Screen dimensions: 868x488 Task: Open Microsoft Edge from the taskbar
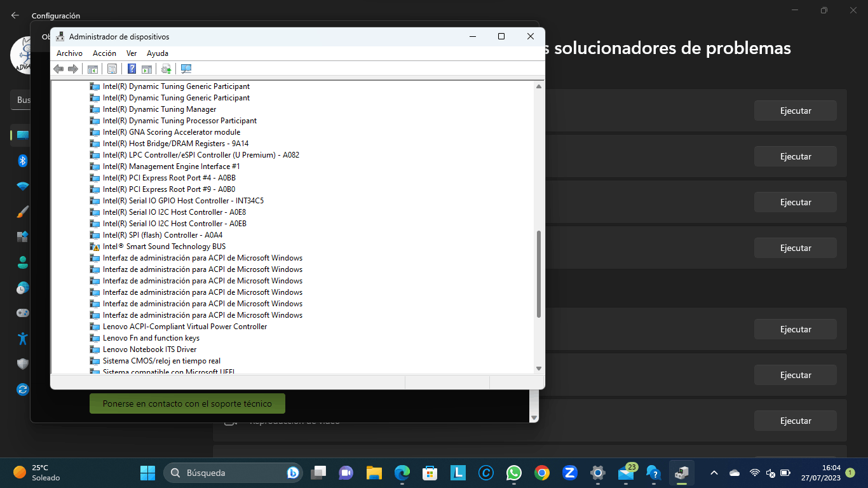pyautogui.click(x=402, y=473)
